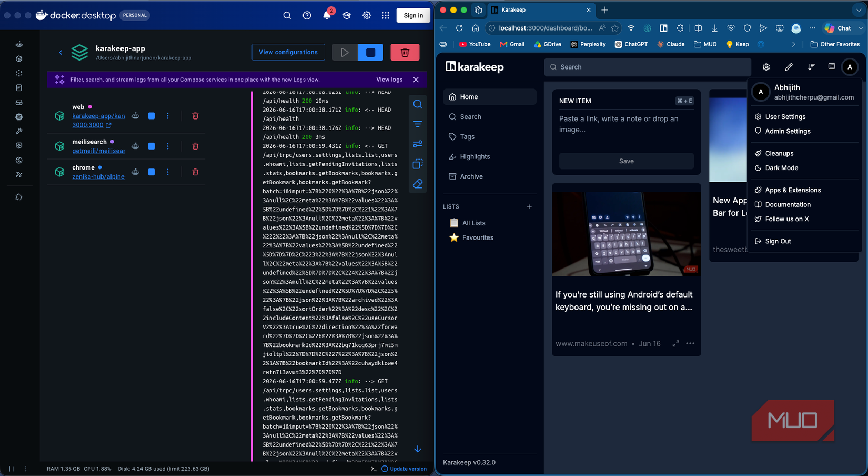This screenshot has height=476, width=868.
Task: Open more actions for meilisearch container
Action: point(168,146)
